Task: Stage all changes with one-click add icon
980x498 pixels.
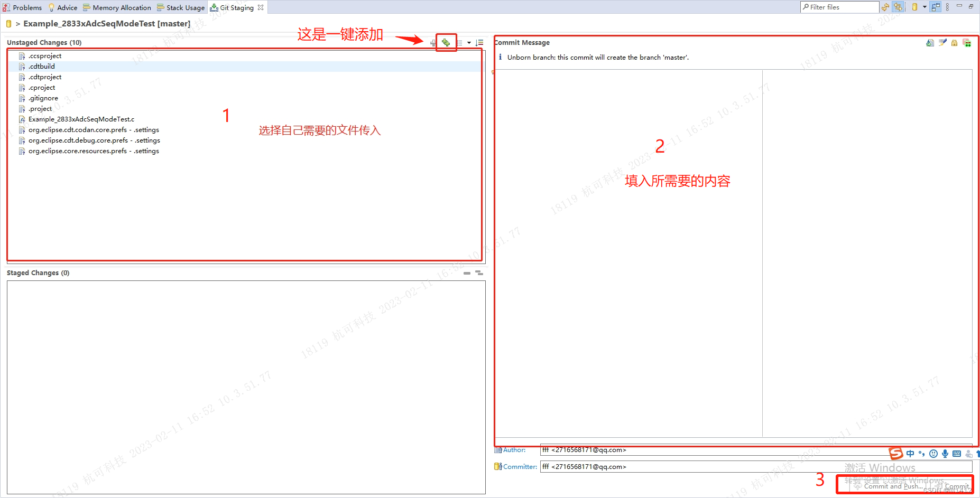Action: [x=446, y=43]
